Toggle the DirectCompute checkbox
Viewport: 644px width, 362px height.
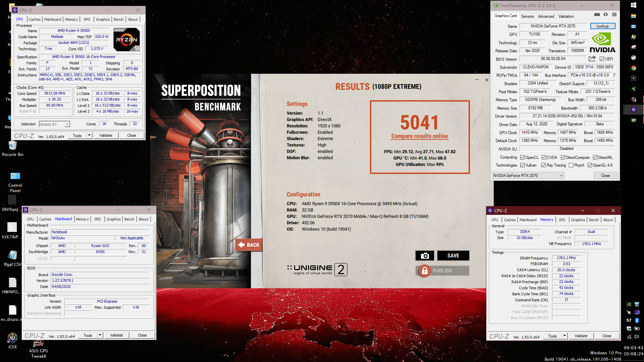pyautogui.click(x=563, y=158)
